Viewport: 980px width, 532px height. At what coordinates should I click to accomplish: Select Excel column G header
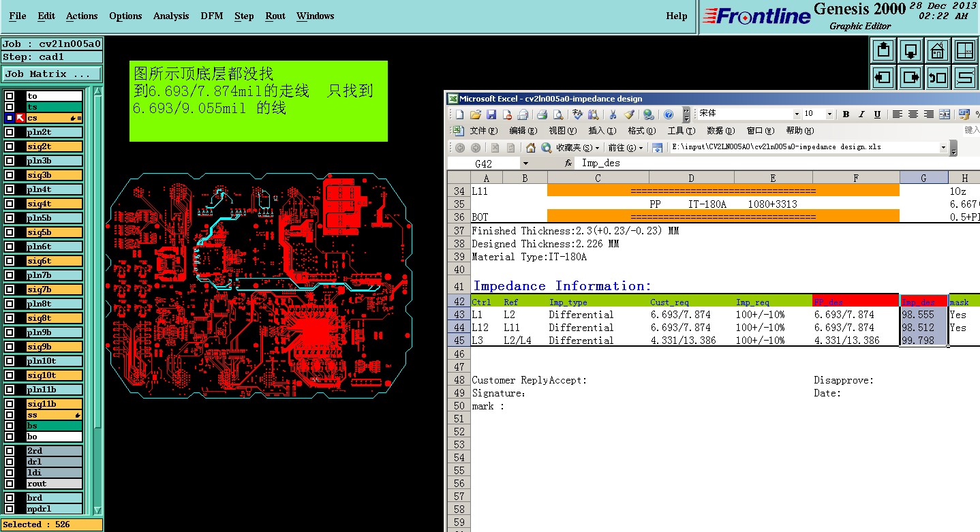(x=923, y=178)
